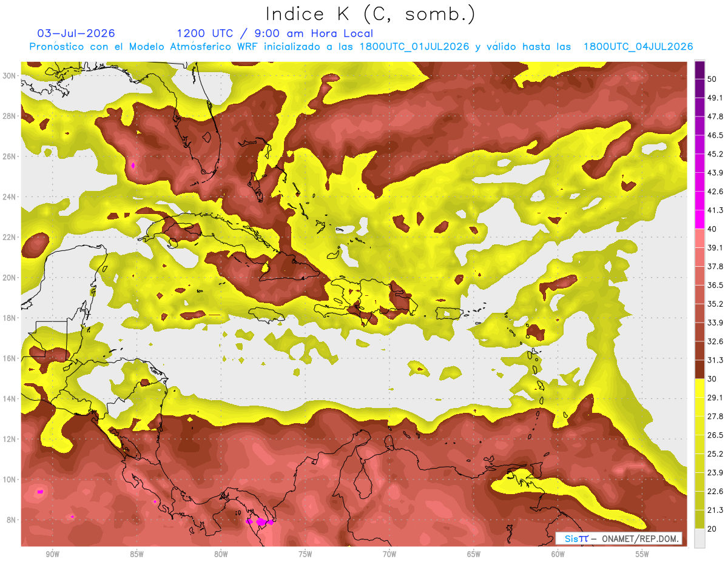The image size is (728, 562).
Task: Click the 70W longitude label
Action: click(389, 554)
